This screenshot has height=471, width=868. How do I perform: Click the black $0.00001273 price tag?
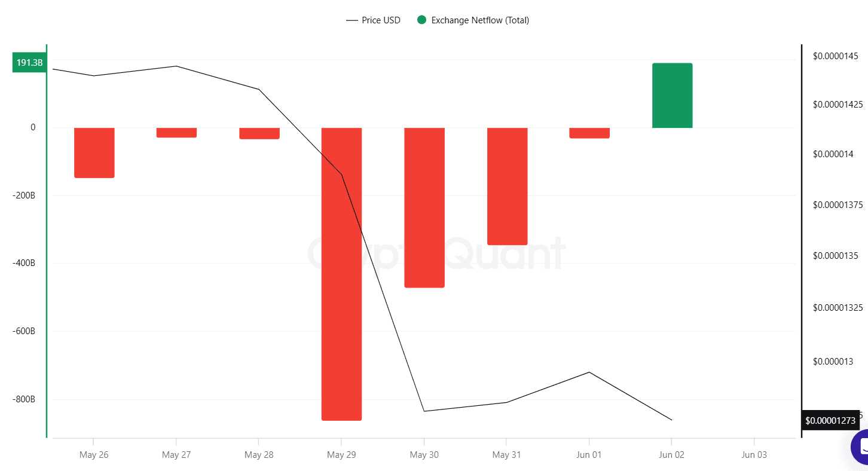(x=830, y=421)
